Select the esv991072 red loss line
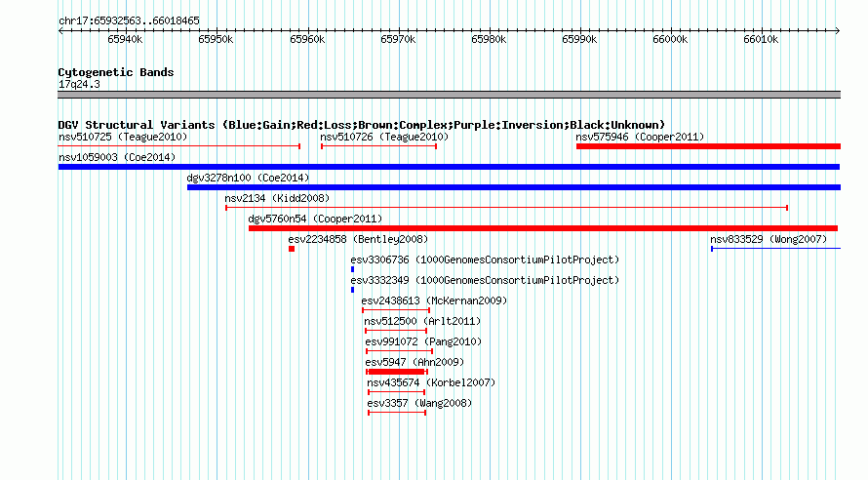This screenshot has width=868, height=480. point(399,351)
